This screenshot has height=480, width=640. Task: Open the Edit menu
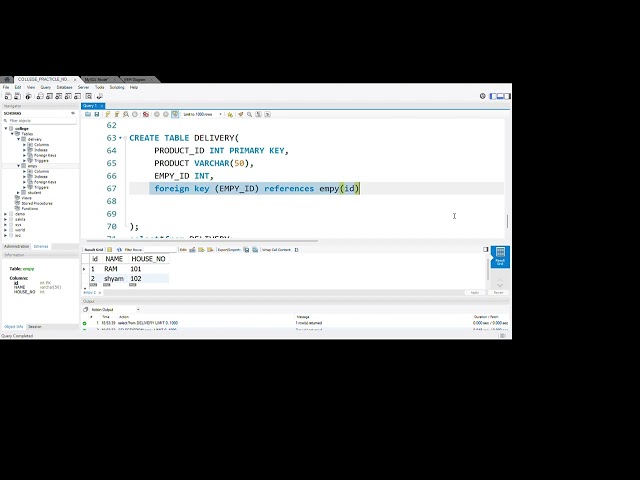pyautogui.click(x=18, y=87)
